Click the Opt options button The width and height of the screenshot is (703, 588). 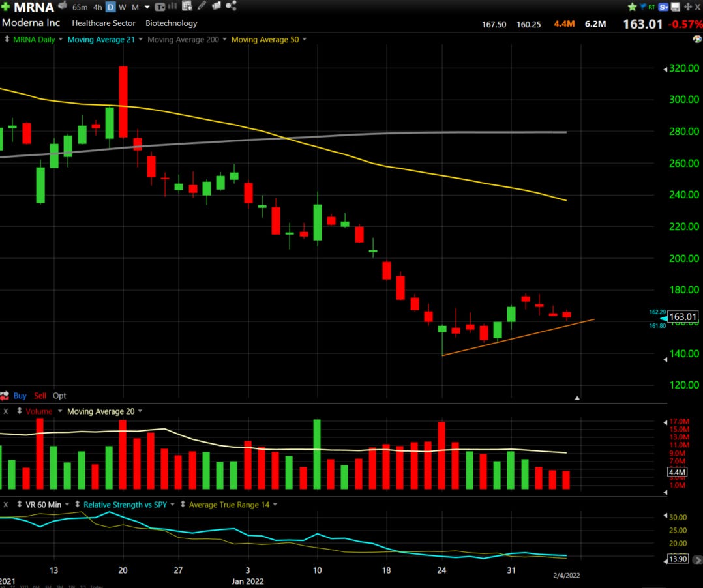click(59, 396)
